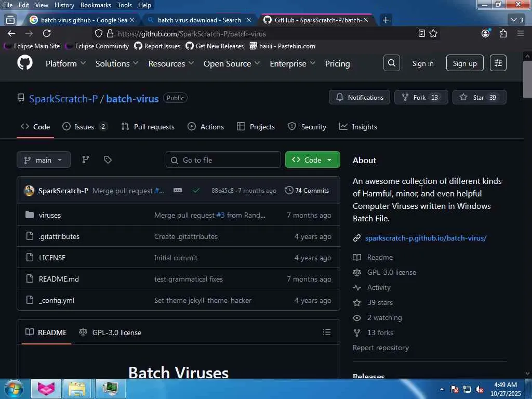Open the Insights tab
Viewport: 532px width, 399px height.
(x=358, y=127)
